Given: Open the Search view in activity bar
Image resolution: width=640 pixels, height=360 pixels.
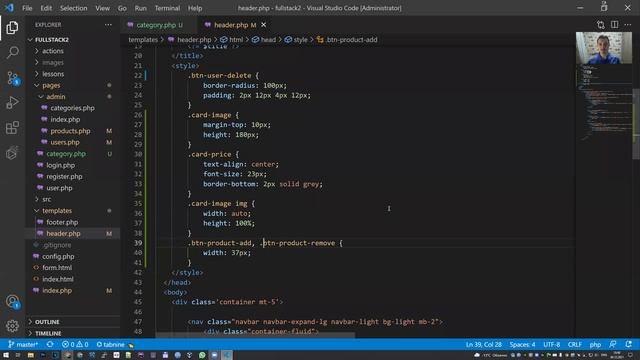Looking at the screenshot, I should pyautogui.click(x=12, y=52).
